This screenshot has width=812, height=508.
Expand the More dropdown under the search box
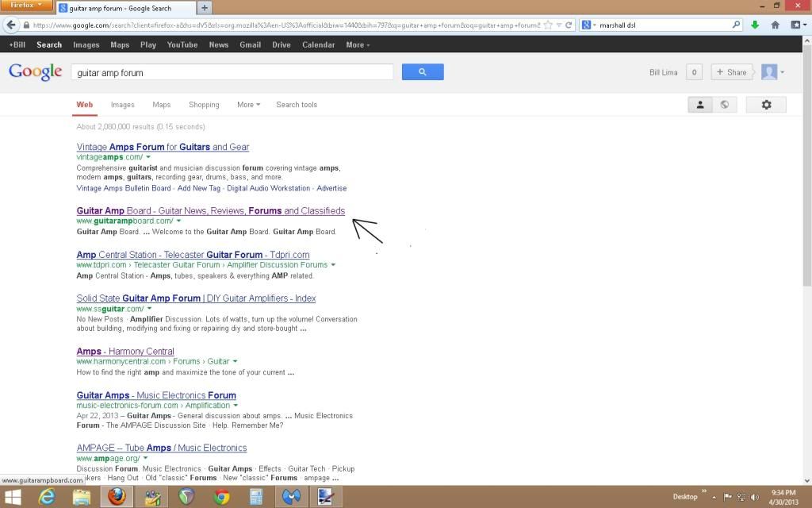point(248,105)
